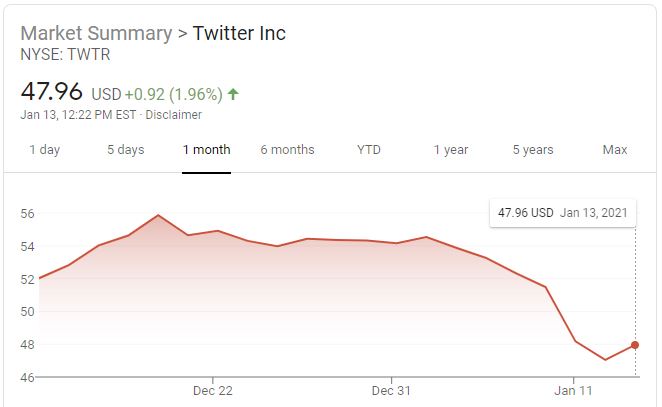Click the red data point dot
The image size is (662, 407).
click(x=635, y=345)
